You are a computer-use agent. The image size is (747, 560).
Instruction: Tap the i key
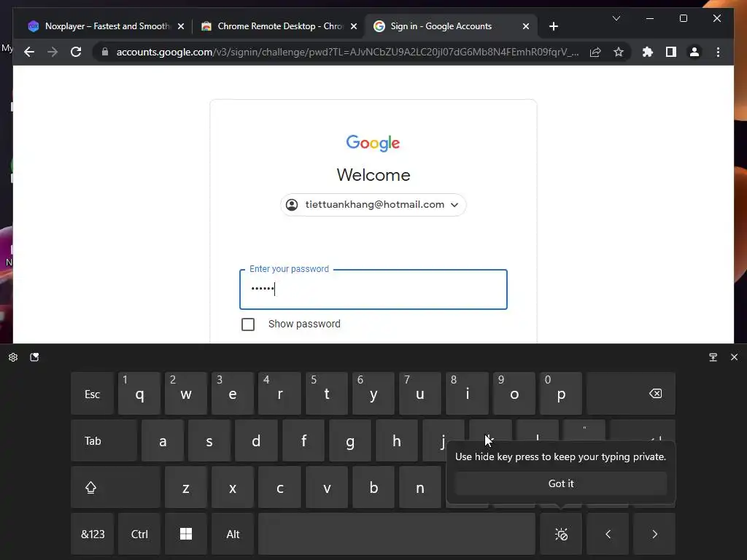pyautogui.click(x=467, y=394)
